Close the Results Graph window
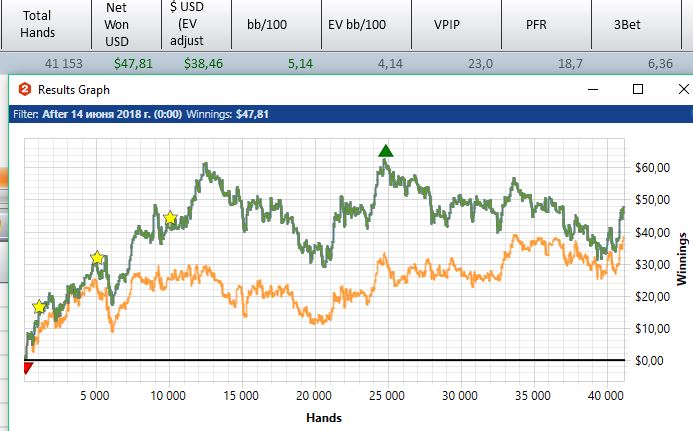The width and height of the screenshot is (693, 431). coord(683,90)
